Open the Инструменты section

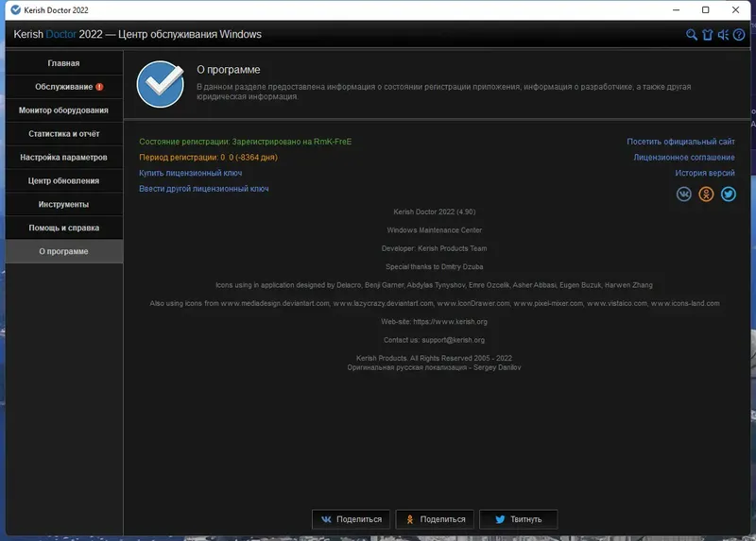click(64, 204)
